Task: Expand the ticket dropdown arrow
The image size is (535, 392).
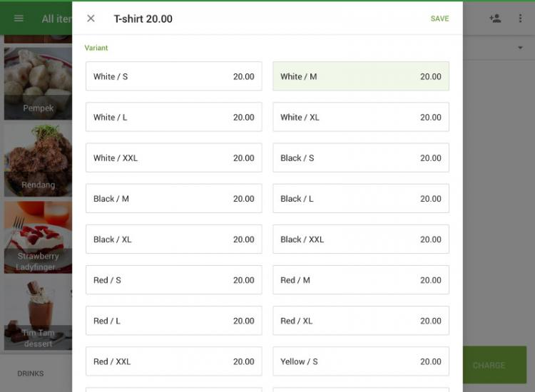Action: click(x=520, y=48)
